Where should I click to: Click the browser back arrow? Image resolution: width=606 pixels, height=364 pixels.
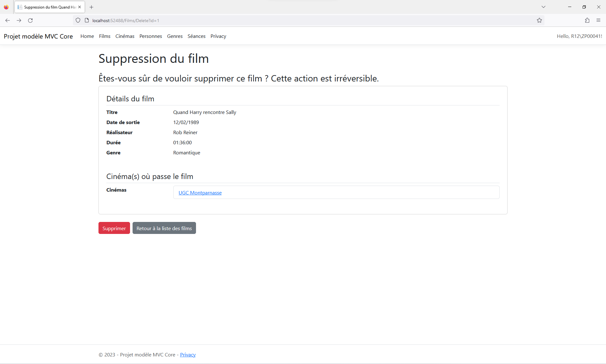[8, 21]
